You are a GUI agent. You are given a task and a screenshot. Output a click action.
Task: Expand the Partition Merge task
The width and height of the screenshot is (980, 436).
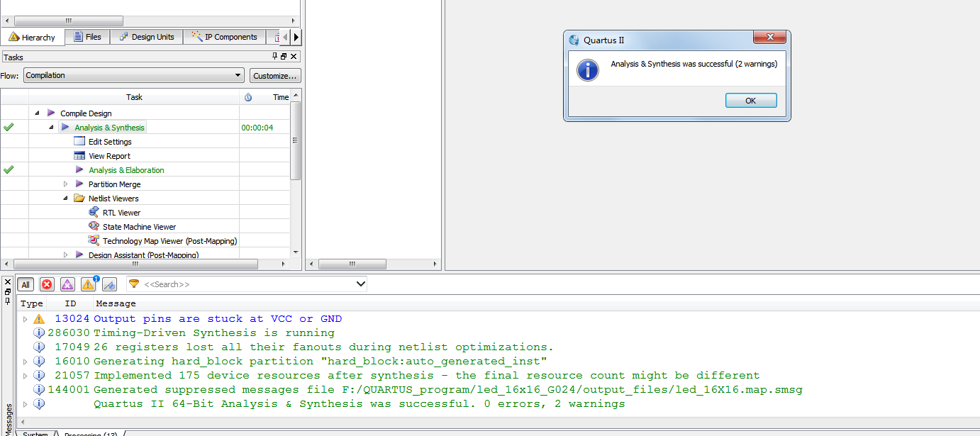pos(65,184)
